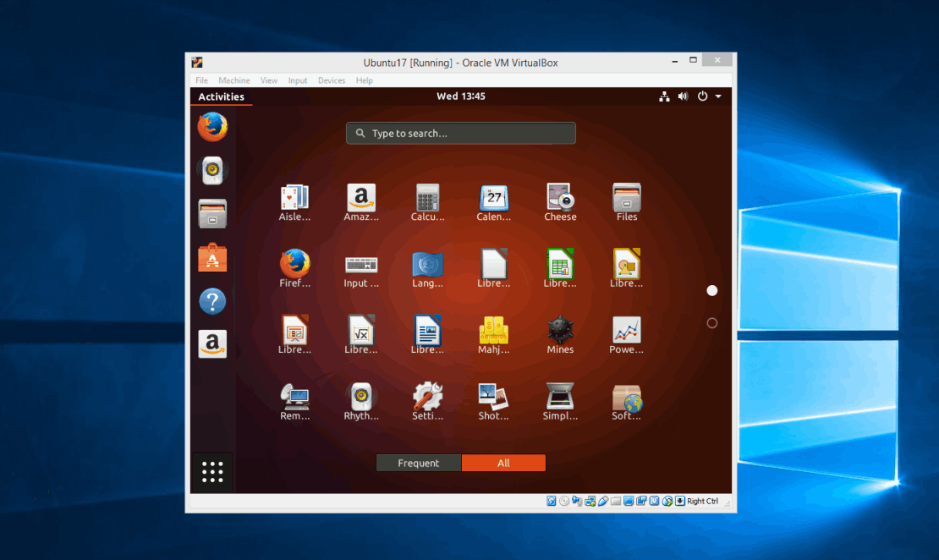
Task: Click the USB devices status icon
Action: (603, 501)
